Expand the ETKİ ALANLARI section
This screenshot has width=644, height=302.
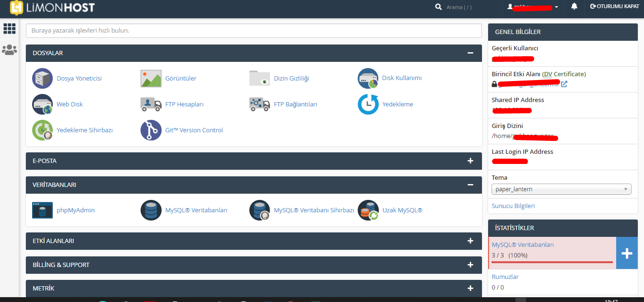pyautogui.click(x=470, y=241)
